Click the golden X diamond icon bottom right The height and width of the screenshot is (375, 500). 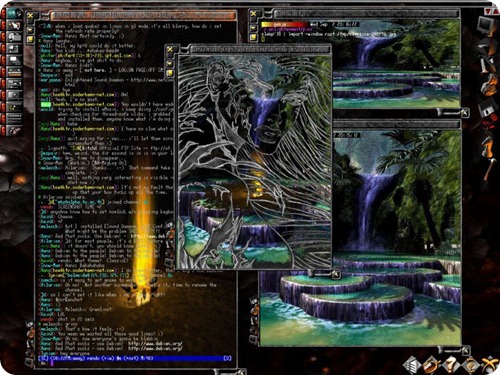point(489,364)
